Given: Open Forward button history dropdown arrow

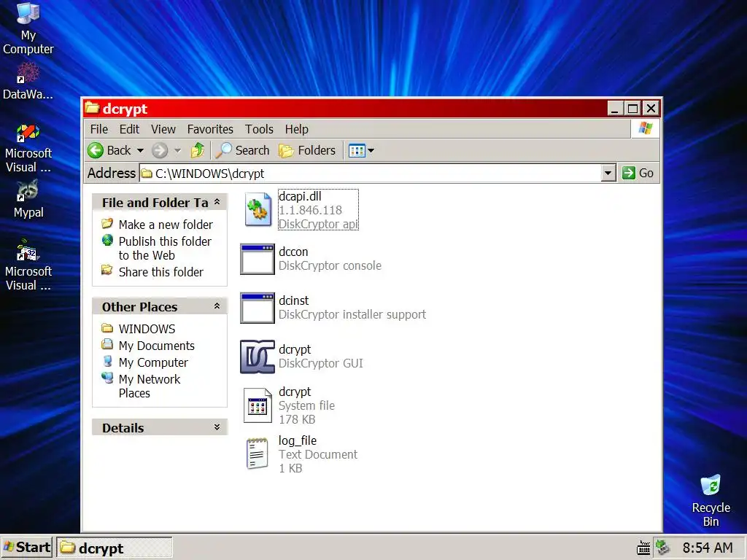Looking at the screenshot, I should (x=178, y=150).
